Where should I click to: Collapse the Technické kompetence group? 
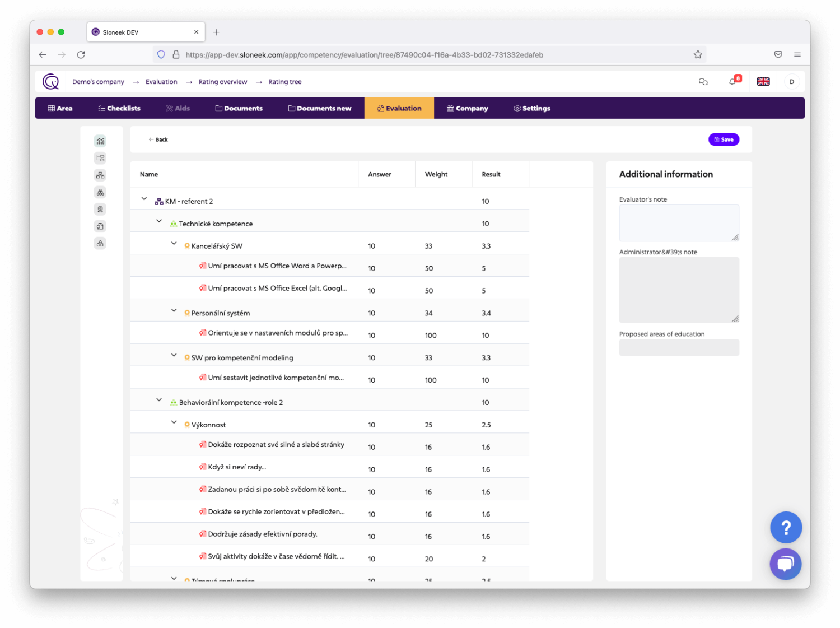click(159, 221)
